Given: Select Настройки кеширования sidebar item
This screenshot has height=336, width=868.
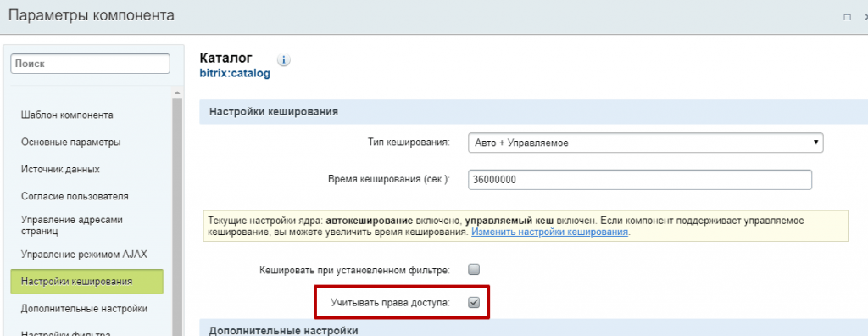Looking at the screenshot, I should point(87,281).
